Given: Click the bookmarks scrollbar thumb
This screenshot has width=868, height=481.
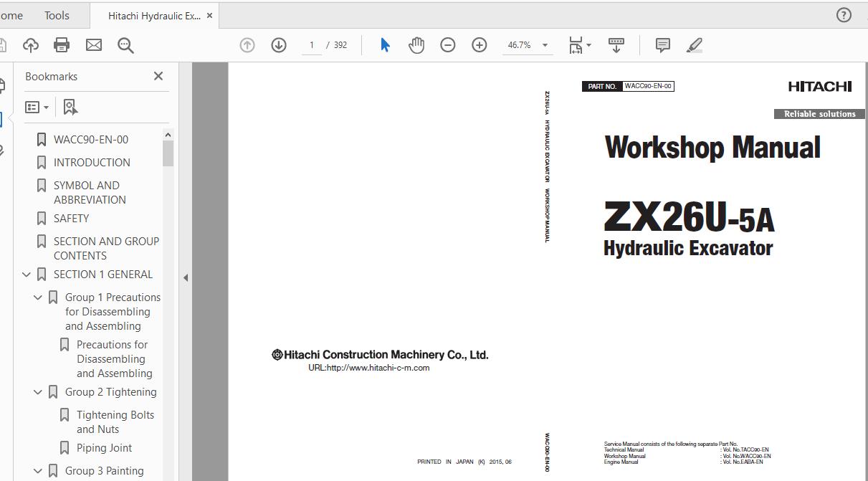Looking at the screenshot, I should pyautogui.click(x=168, y=153).
